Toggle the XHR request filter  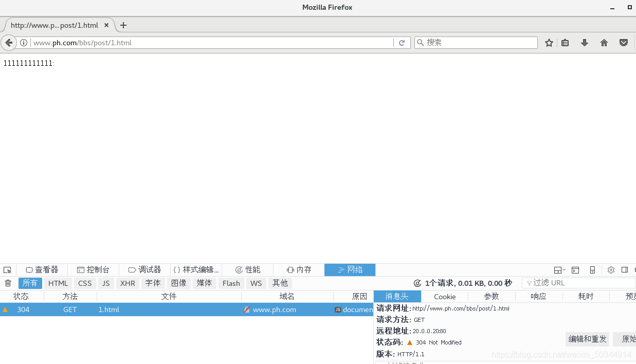click(128, 283)
